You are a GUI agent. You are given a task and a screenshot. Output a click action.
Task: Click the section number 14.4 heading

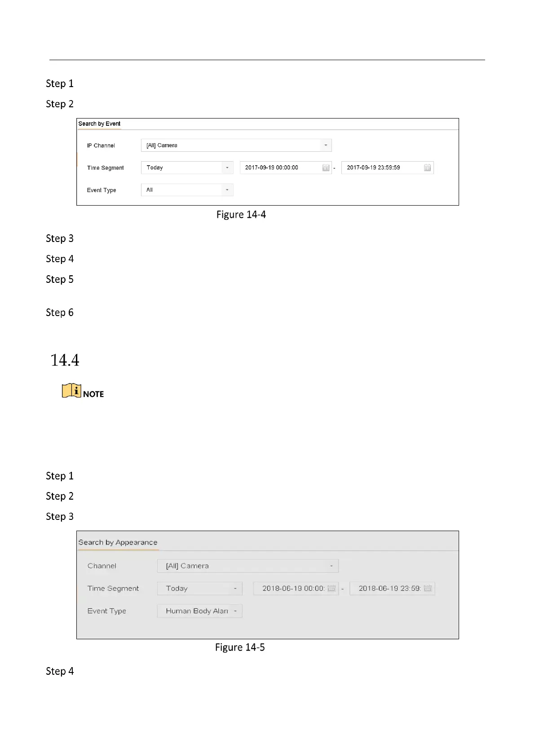(x=65, y=360)
